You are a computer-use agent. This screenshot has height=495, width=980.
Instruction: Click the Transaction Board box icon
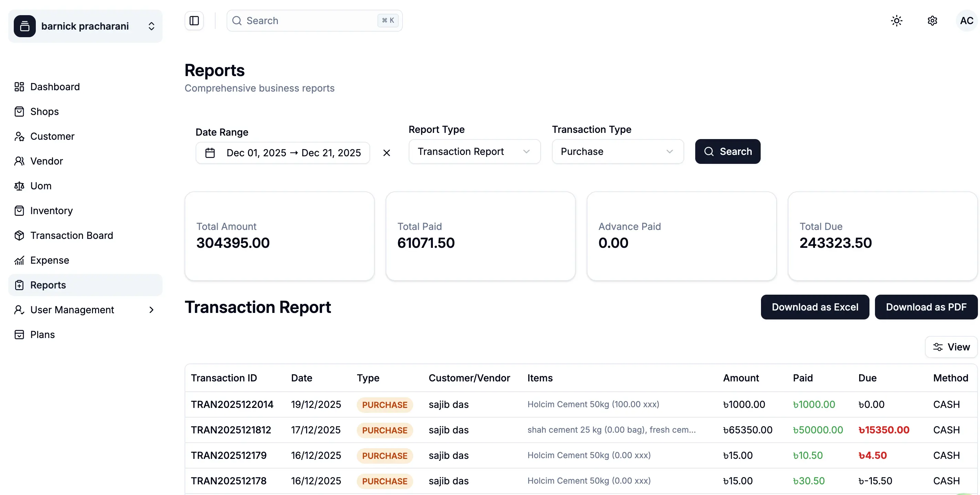[19, 236]
